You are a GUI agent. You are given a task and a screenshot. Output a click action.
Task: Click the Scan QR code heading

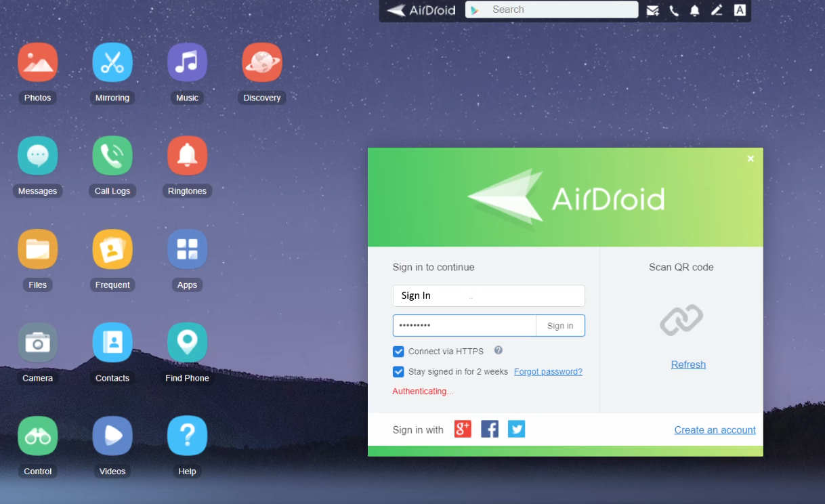pos(681,267)
